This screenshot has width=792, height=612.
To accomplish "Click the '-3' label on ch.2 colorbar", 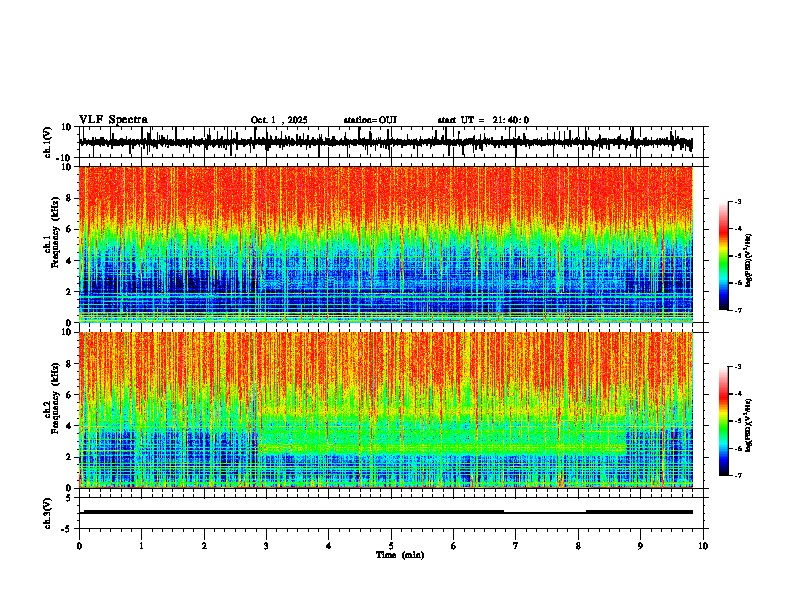I will 737,367.
